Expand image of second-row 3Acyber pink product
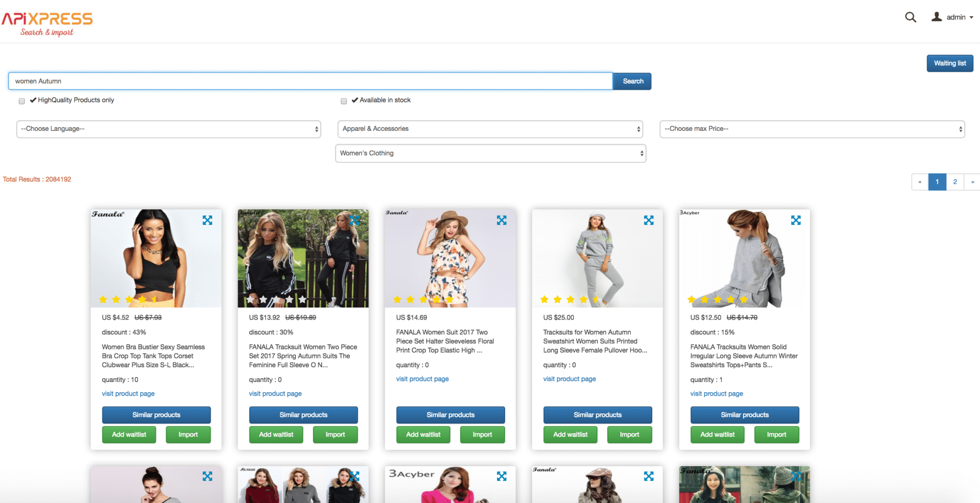The height and width of the screenshot is (503, 980). pyautogui.click(x=501, y=476)
